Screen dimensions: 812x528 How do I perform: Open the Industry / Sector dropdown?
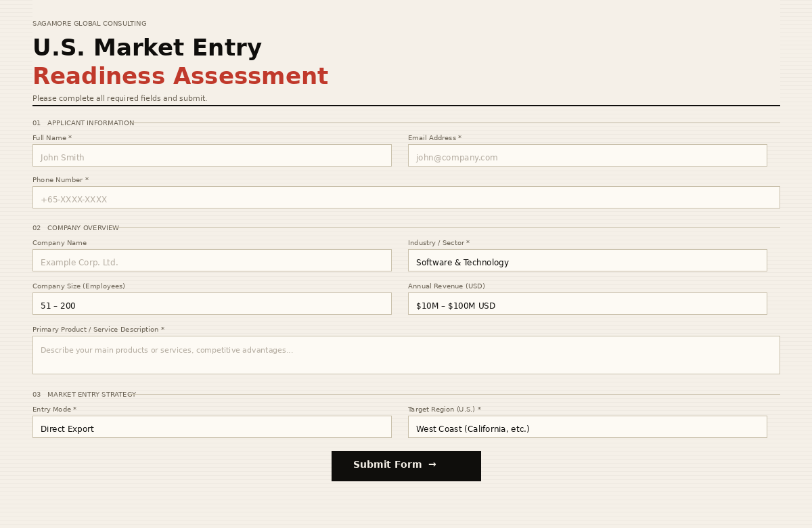point(587,260)
